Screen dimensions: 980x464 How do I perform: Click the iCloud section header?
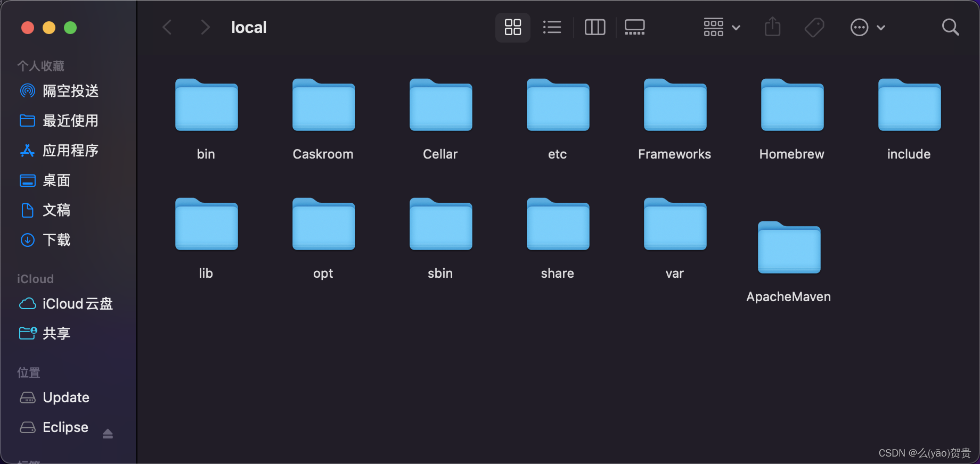pos(35,279)
